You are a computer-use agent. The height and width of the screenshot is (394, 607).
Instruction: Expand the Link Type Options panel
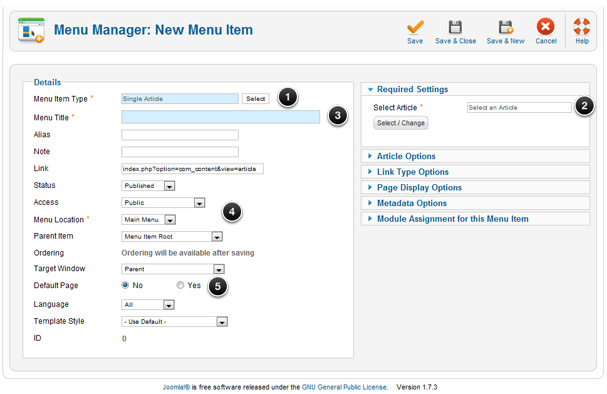(475, 172)
